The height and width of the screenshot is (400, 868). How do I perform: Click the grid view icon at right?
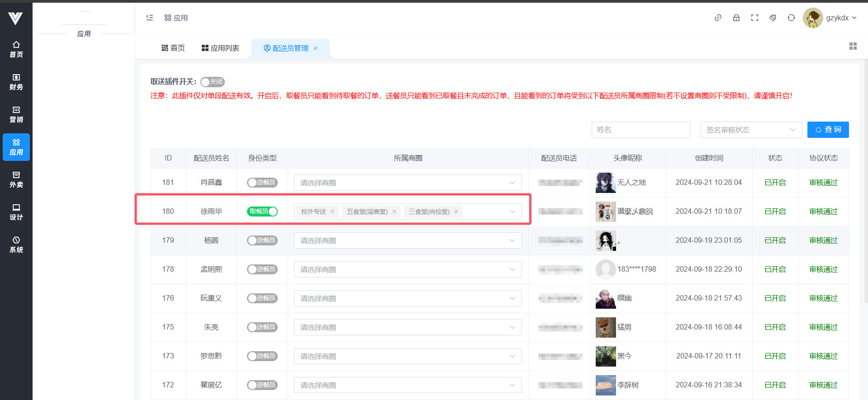[853, 46]
